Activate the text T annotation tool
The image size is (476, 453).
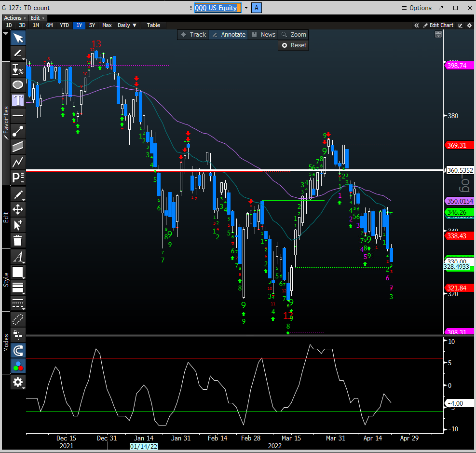pyautogui.click(x=18, y=100)
